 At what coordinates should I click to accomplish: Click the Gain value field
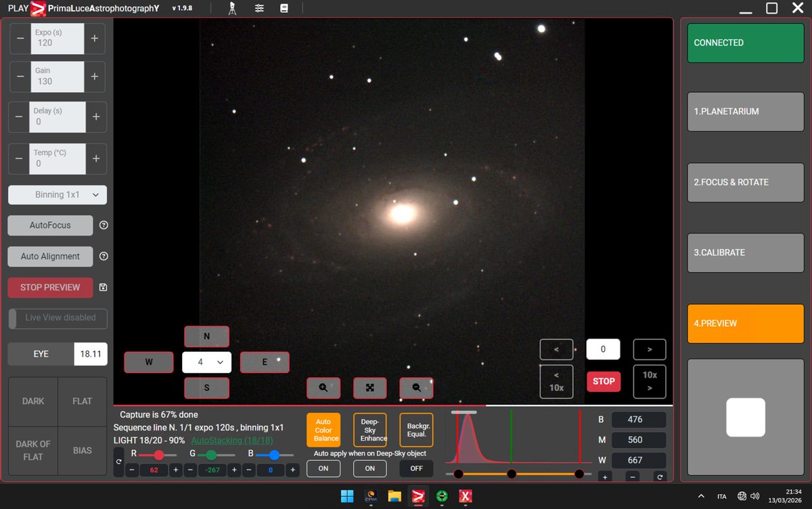pos(57,77)
